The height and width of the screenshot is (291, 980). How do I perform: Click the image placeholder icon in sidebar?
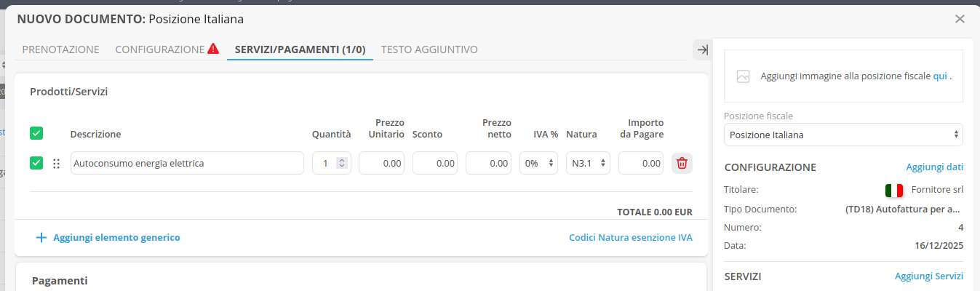click(x=743, y=76)
